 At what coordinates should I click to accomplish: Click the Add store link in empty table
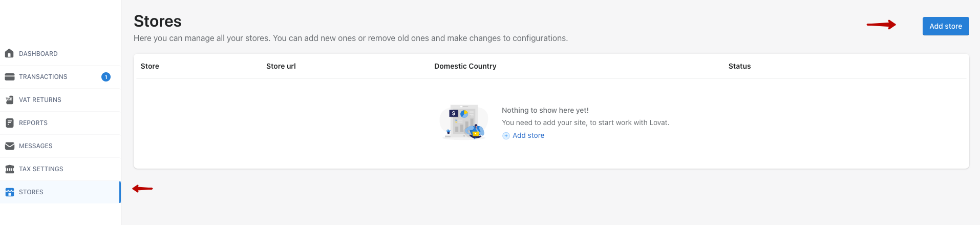click(x=528, y=135)
